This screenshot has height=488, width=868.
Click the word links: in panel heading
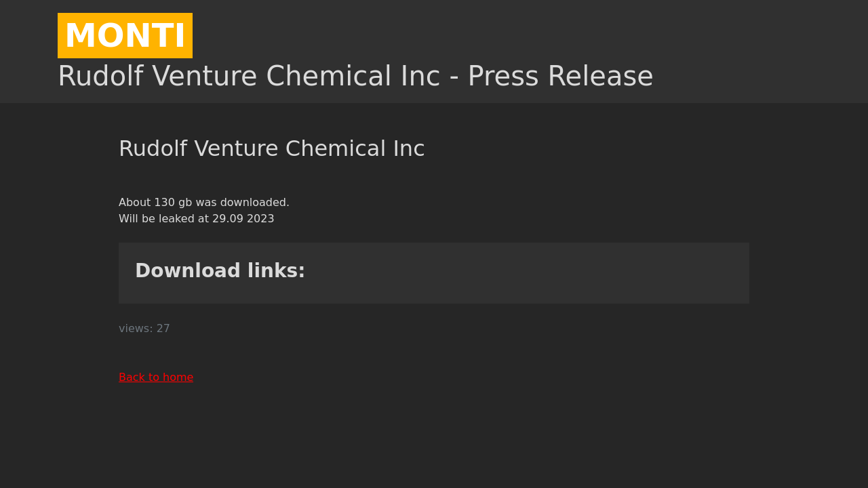[x=276, y=271]
